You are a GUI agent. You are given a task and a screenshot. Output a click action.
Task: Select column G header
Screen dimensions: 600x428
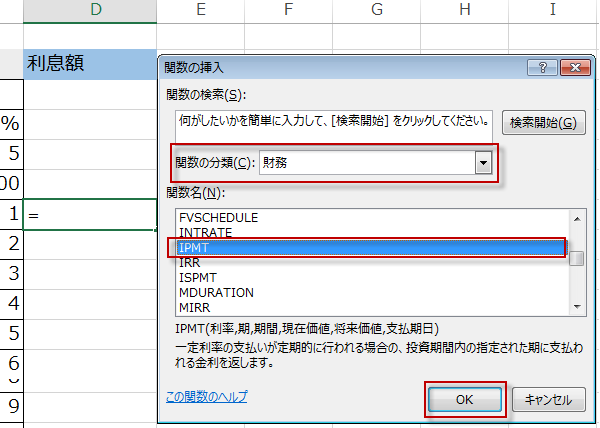pyautogui.click(x=377, y=11)
